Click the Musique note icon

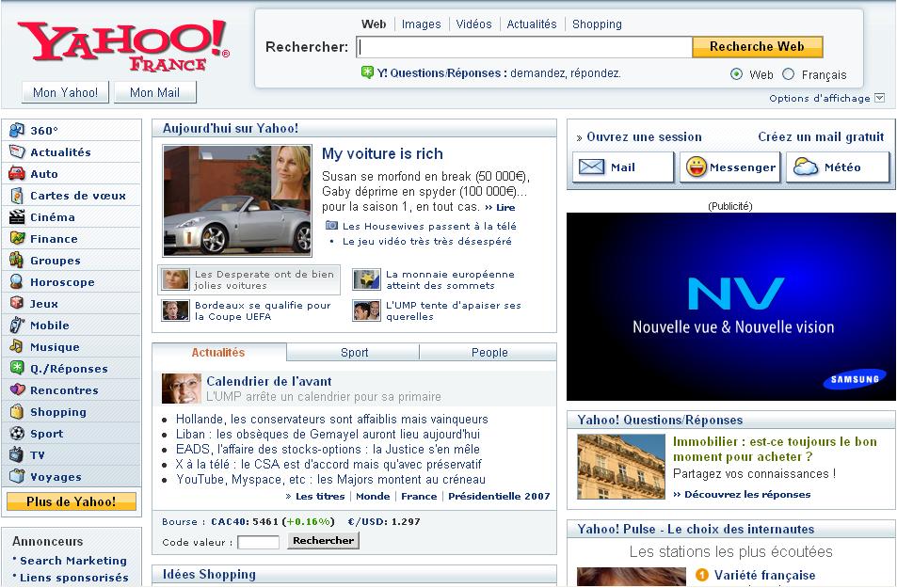16,347
